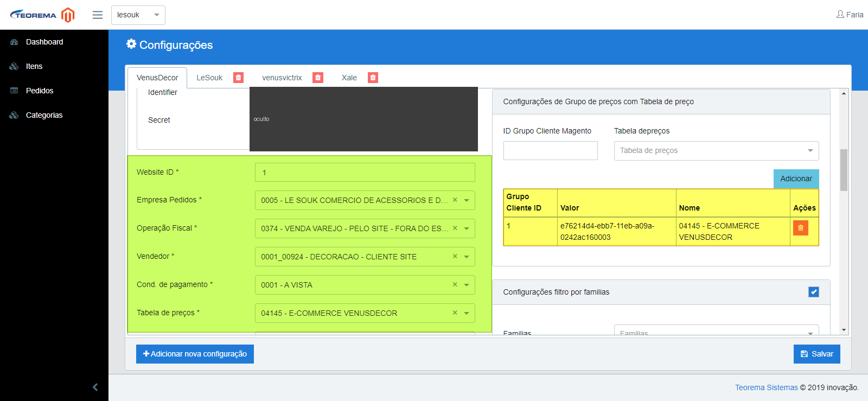This screenshot has height=401, width=868.
Task: Click the Itens cubes icon
Action: [x=14, y=66]
